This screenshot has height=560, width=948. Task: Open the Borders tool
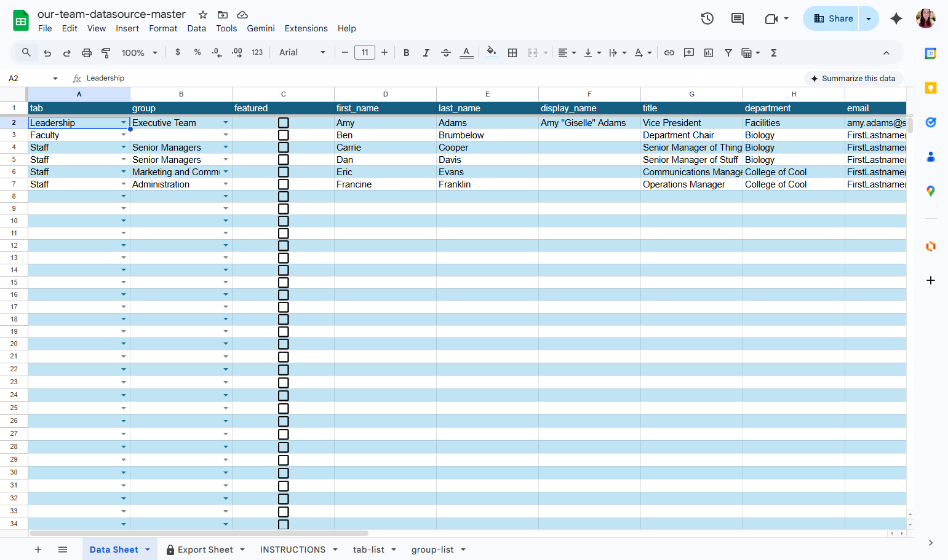[x=512, y=53]
